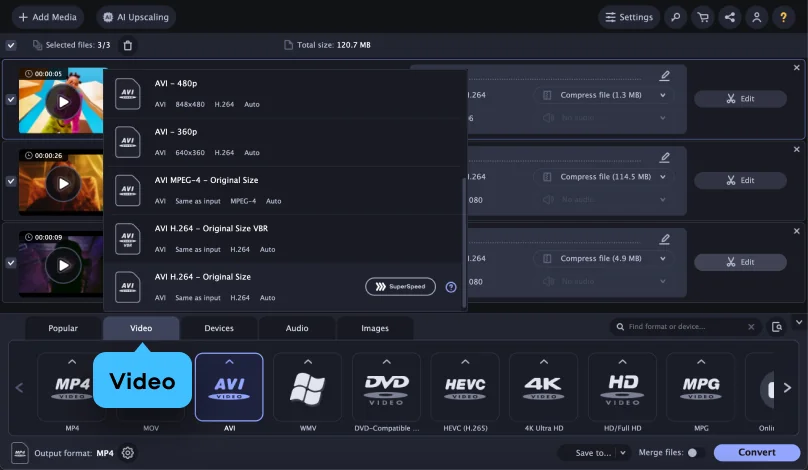Uncheck the 00:00:26 video checkbox
This screenshot has width=808, height=470.
pos(11,181)
